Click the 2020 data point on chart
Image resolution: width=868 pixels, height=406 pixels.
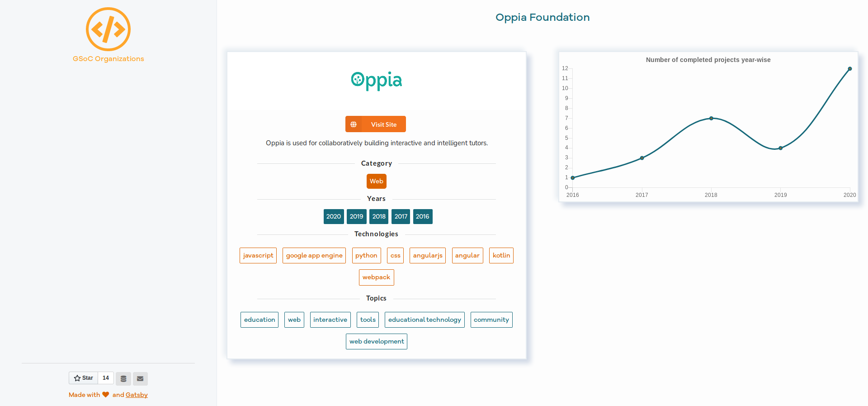click(850, 69)
